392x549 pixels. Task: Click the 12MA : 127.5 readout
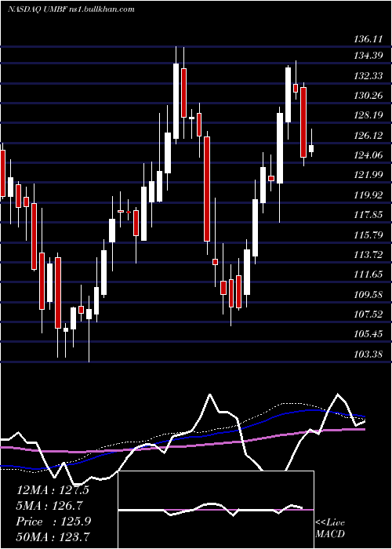[x=53, y=490]
